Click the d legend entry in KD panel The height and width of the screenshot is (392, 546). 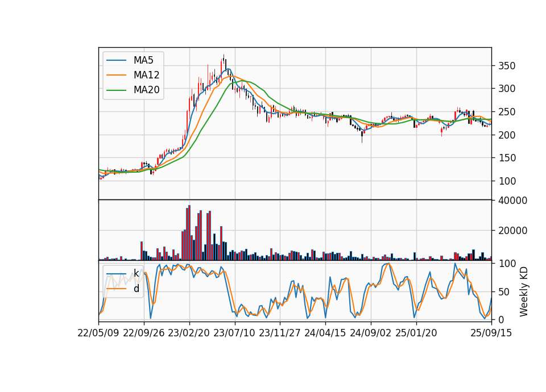(x=136, y=289)
